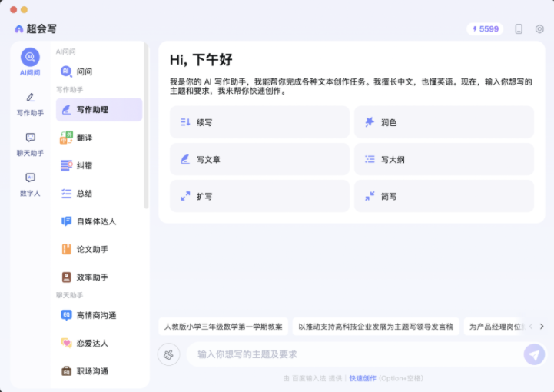Image resolution: width=554 pixels, height=392 pixels.
Task: Click the 快速创作 link
Action: pyautogui.click(x=363, y=378)
